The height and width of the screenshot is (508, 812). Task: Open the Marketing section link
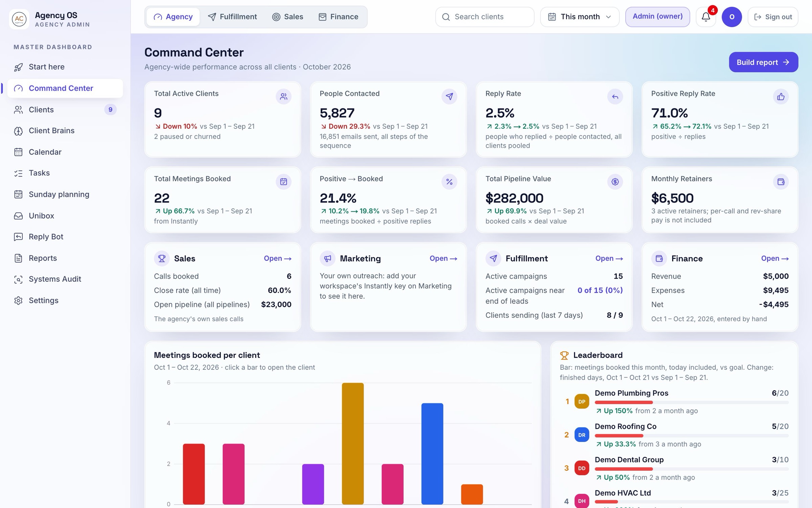(x=443, y=258)
